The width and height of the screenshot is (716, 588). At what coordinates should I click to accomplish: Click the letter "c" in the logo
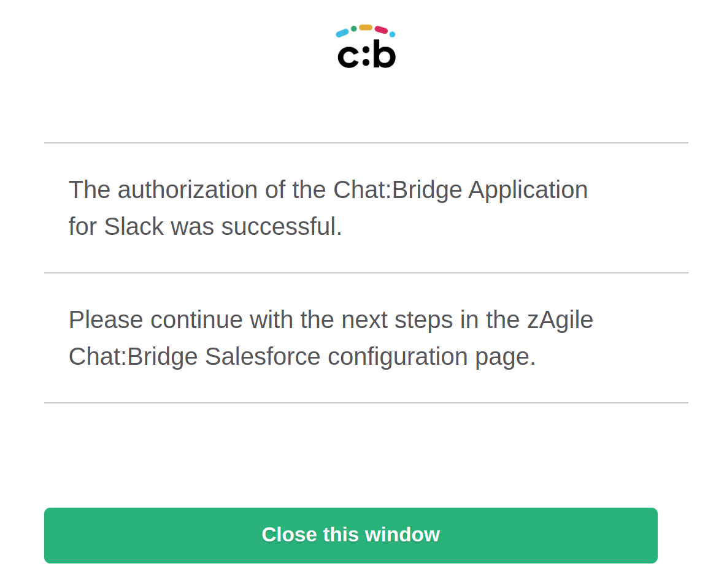tap(348, 57)
